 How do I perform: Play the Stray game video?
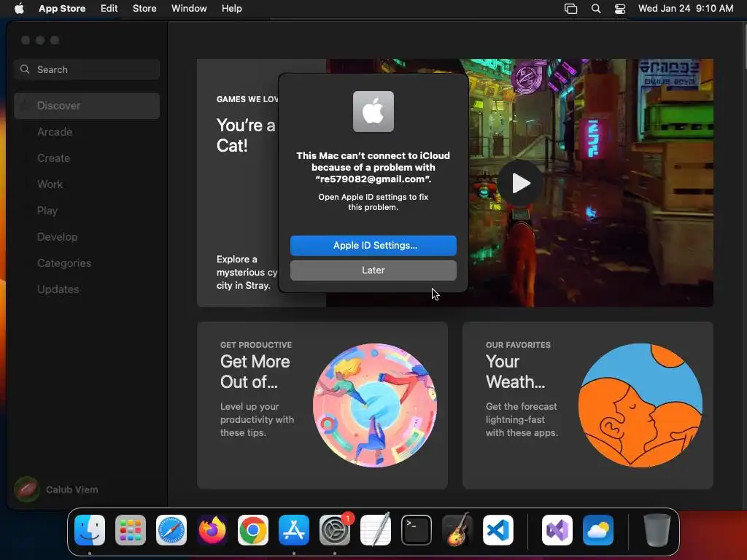[x=519, y=183]
